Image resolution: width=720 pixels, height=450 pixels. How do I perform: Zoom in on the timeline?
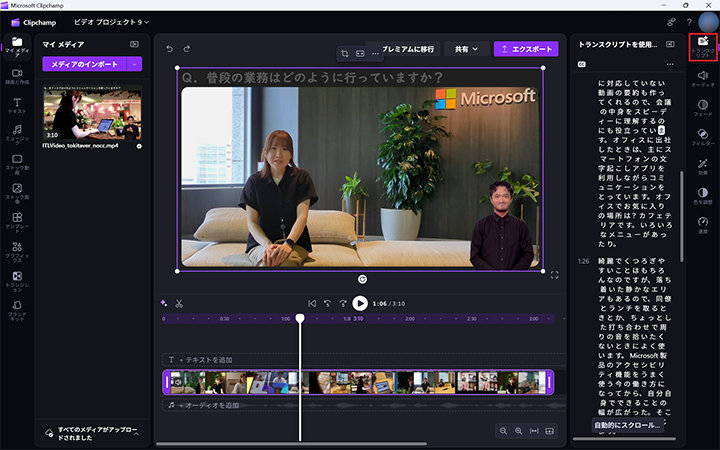519,431
